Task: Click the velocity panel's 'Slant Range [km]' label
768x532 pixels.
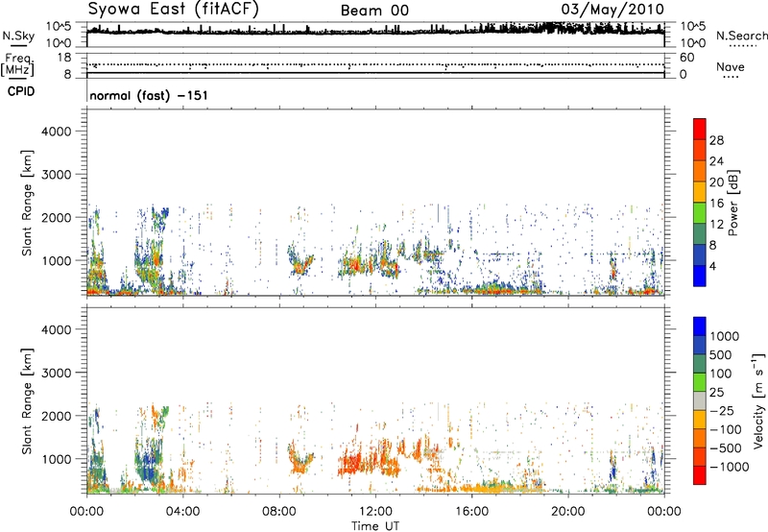Action: tap(27, 400)
